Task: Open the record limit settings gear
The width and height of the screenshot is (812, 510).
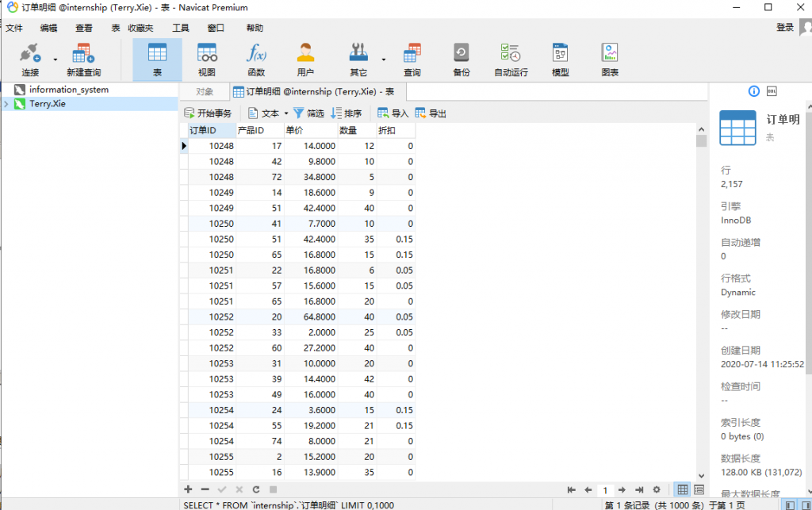Action: (x=657, y=489)
